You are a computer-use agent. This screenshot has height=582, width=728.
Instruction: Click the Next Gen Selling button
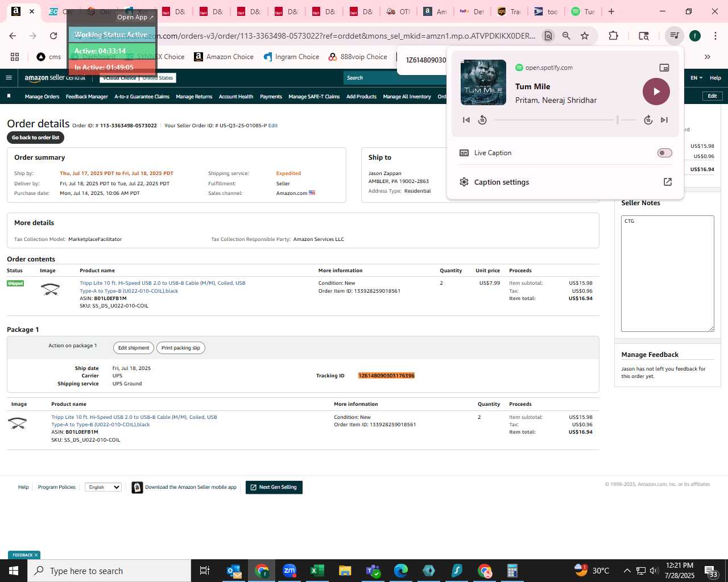[x=274, y=487]
